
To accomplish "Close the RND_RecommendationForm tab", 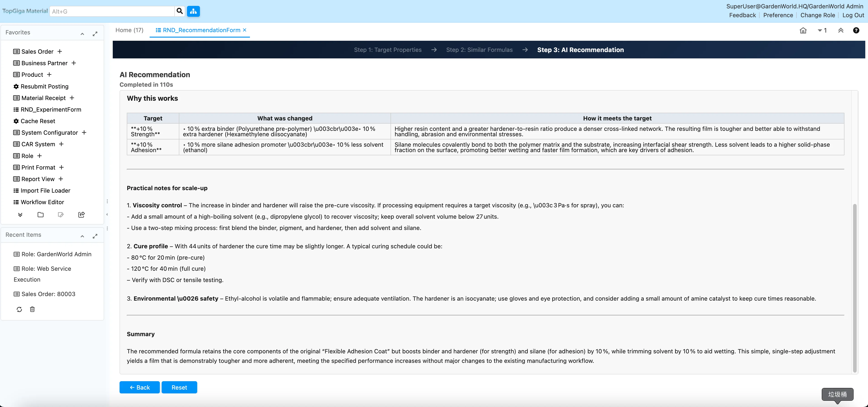I will click(245, 30).
